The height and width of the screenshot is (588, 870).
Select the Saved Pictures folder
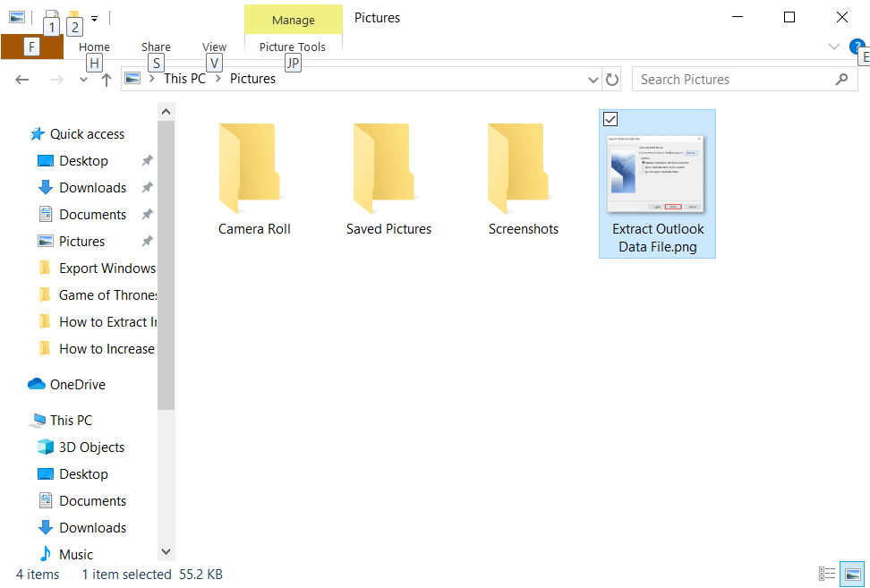click(x=388, y=179)
